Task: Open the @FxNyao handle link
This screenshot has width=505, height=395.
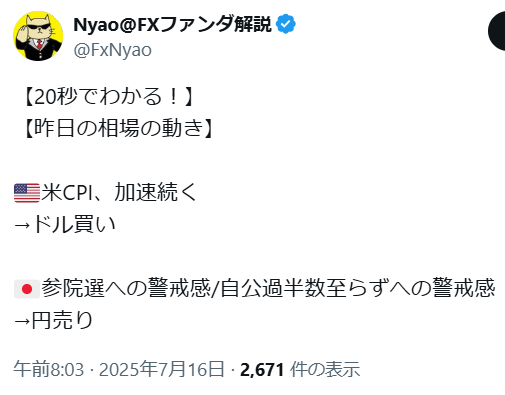Action: click(x=112, y=50)
